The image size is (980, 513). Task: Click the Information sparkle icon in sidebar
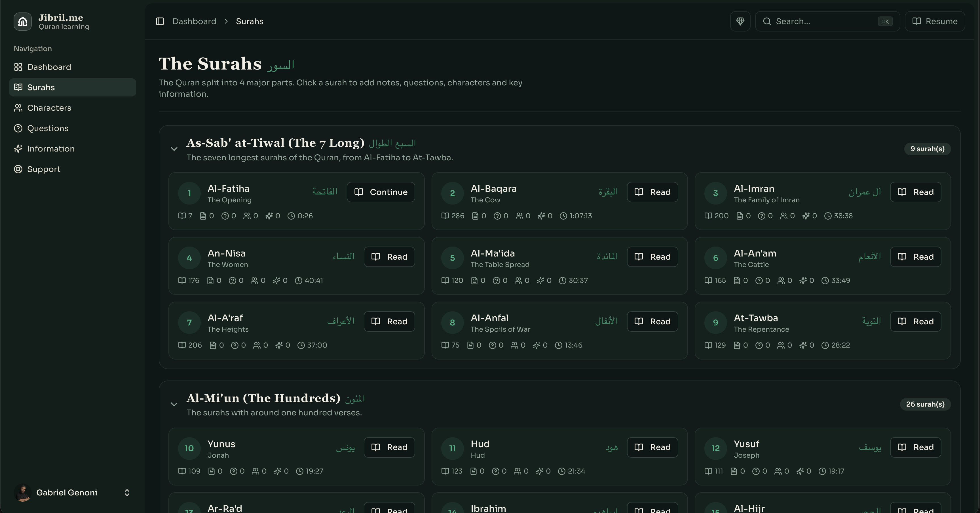point(18,148)
